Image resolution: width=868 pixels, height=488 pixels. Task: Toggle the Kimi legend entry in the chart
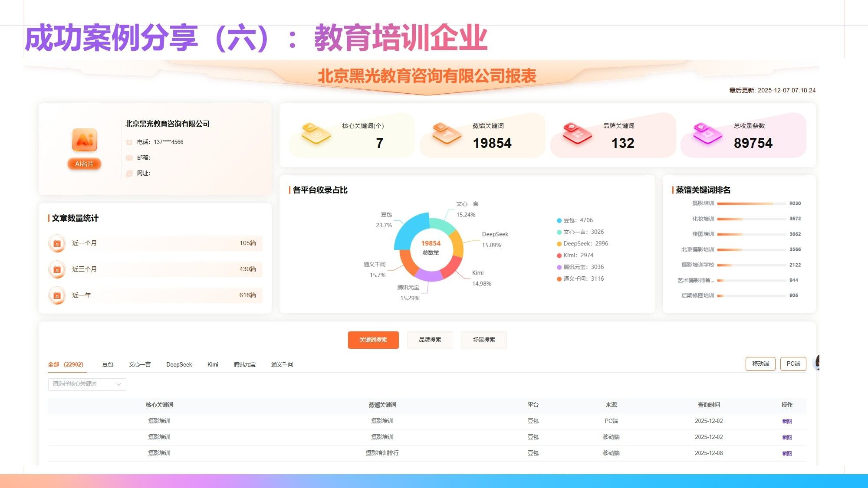(577, 255)
